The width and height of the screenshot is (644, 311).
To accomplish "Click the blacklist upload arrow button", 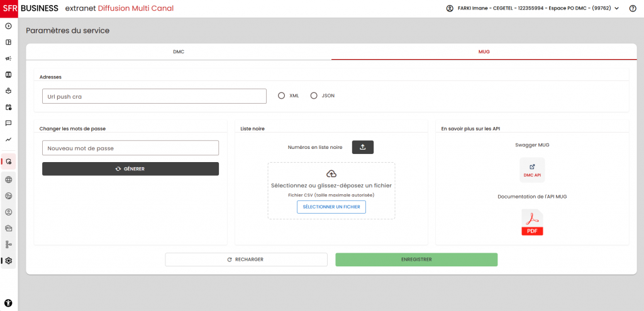I will (363, 147).
